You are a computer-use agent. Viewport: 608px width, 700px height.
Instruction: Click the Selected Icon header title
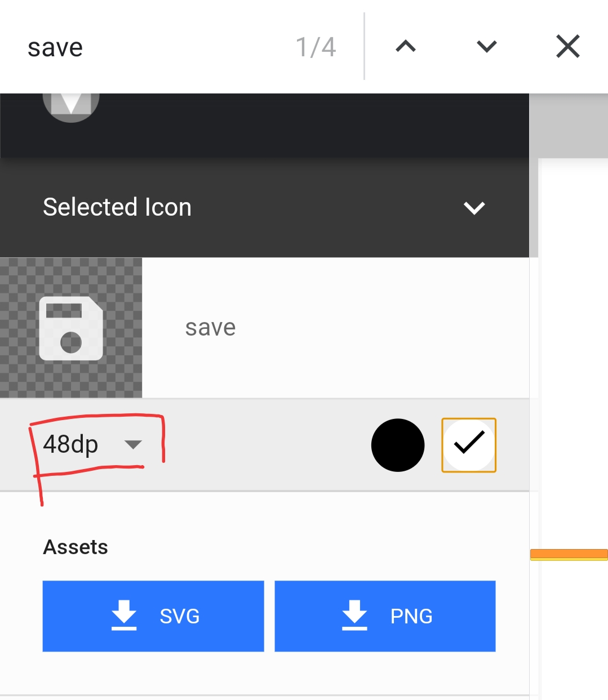[117, 207]
